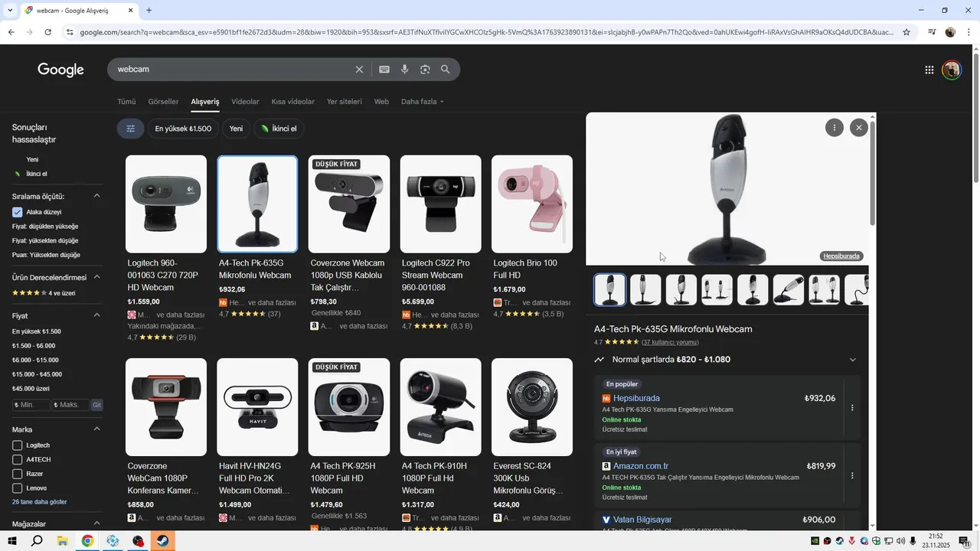
Task: Open the Google apps grid
Action: coord(929,70)
